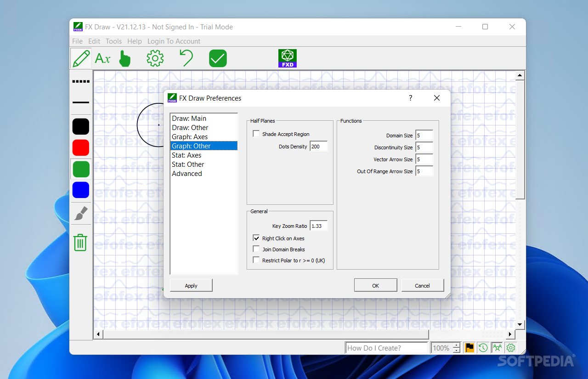Select the pencil Draw tool
Screen dimensions: 588x379
pos(81,58)
